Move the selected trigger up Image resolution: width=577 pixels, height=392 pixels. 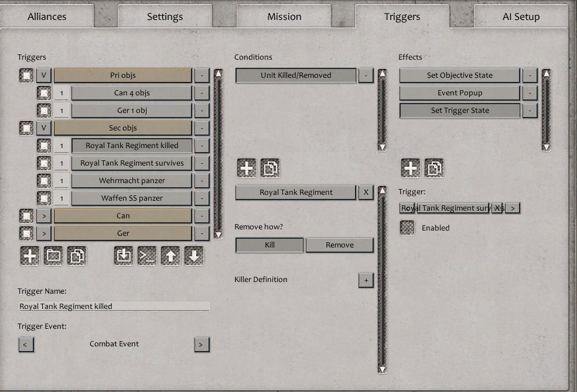(x=170, y=256)
